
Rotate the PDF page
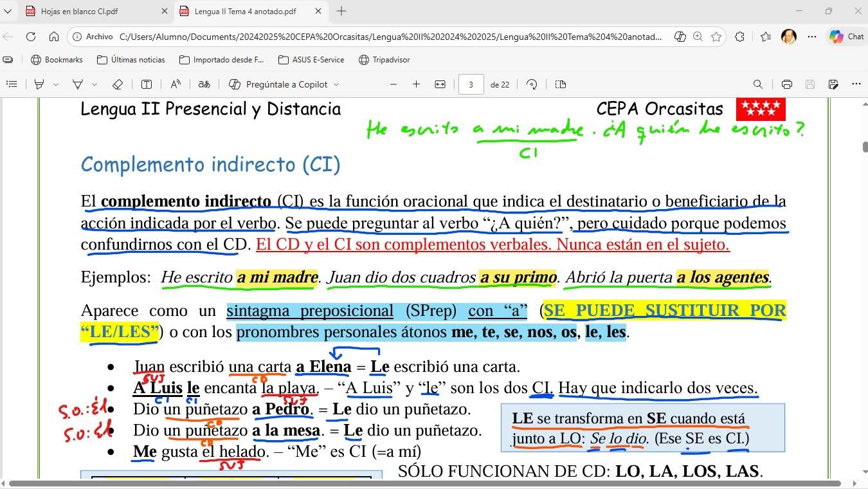click(x=532, y=84)
